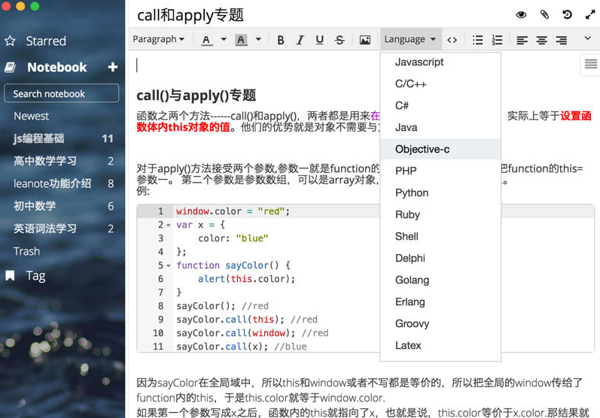Open the Paragraph style dropdown
The image size is (600, 418).
click(158, 40)
